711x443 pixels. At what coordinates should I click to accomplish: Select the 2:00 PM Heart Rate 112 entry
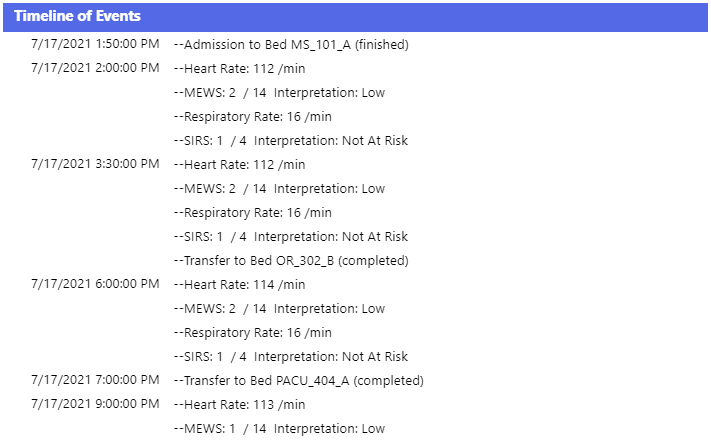pyautogui.click(x=239, y=68)
